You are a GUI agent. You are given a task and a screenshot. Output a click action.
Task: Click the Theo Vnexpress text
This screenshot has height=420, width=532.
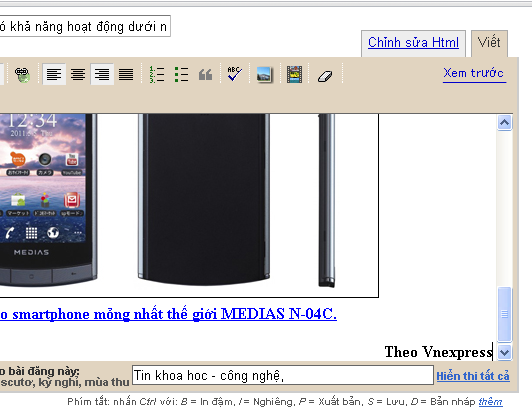438,352
